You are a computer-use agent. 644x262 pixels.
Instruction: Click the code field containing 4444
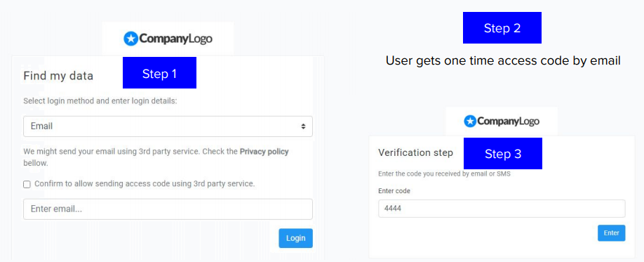(502, 209)
